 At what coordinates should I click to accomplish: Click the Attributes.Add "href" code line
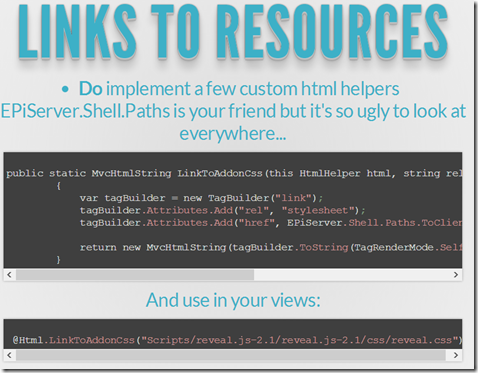point(271,223)
